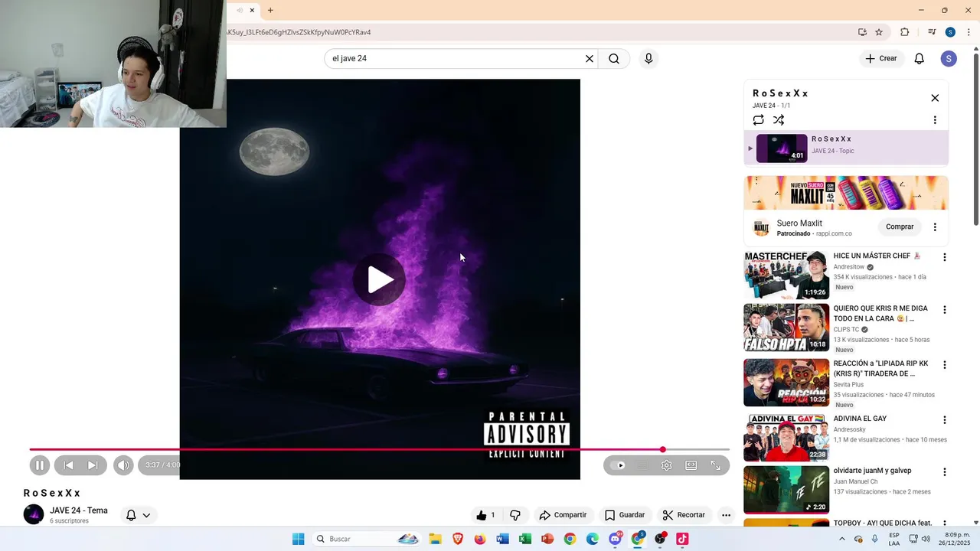Image resolution: width=980 pixels, height=551 pixels.
Task: Install app icon in the address bar
Action: [x=862, y=32]
